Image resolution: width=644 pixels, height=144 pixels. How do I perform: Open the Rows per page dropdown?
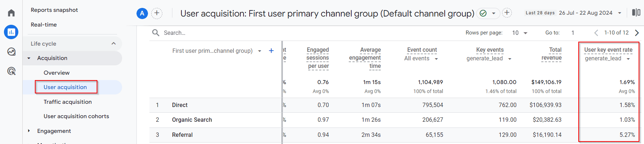(x=519, y=33)
